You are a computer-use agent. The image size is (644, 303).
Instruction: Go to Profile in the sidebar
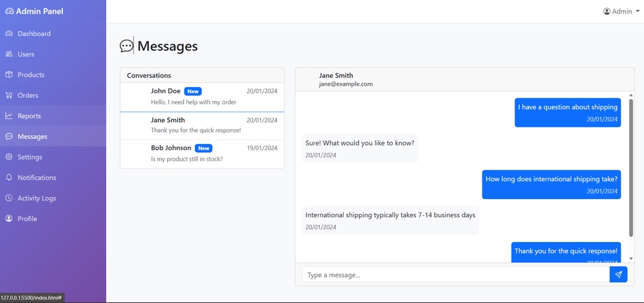coord(27,219)
